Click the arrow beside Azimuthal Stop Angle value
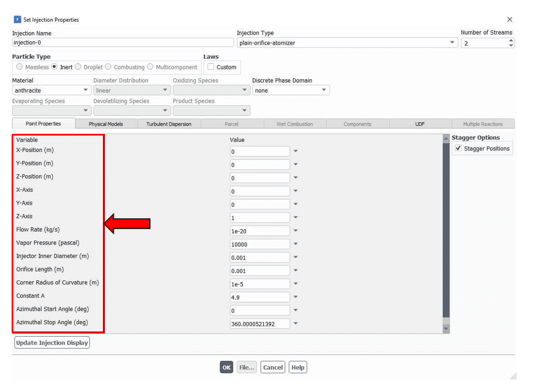This screenshot has height=392, width=542. coord(296,324)
